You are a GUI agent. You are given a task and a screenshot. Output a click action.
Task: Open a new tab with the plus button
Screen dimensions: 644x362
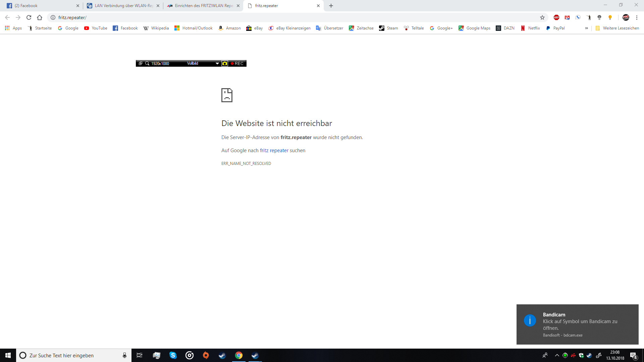(331, 6)
